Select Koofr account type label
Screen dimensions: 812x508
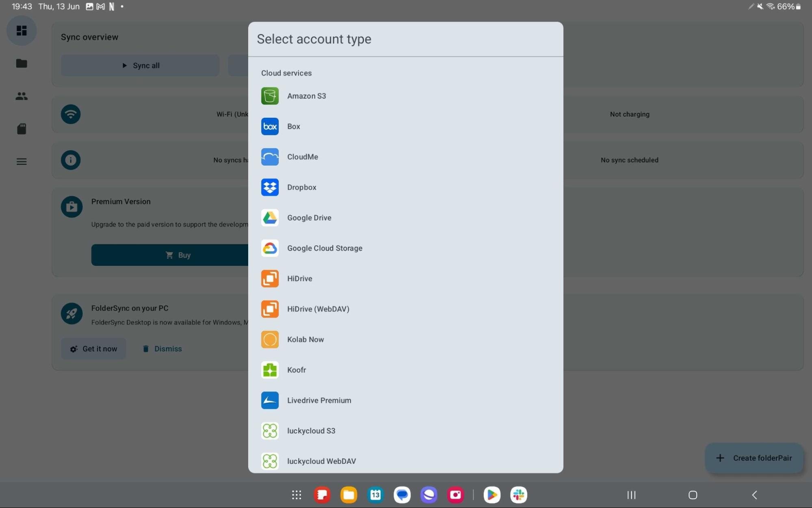297,370
